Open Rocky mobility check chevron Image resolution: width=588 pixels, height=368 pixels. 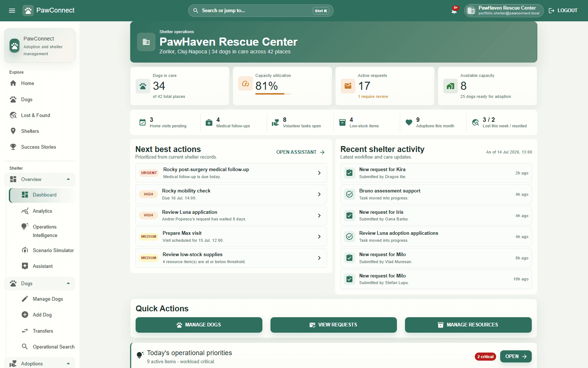[319, 194]
